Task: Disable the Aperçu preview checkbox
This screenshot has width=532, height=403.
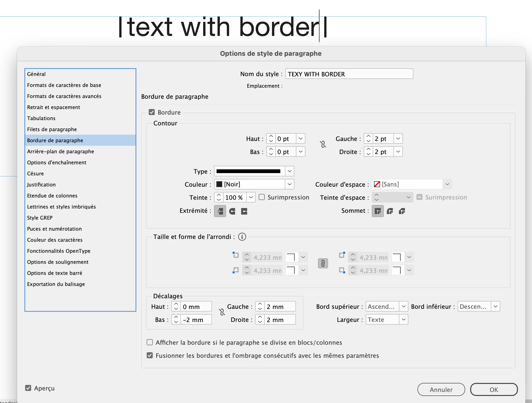Action: pos(28,388)
